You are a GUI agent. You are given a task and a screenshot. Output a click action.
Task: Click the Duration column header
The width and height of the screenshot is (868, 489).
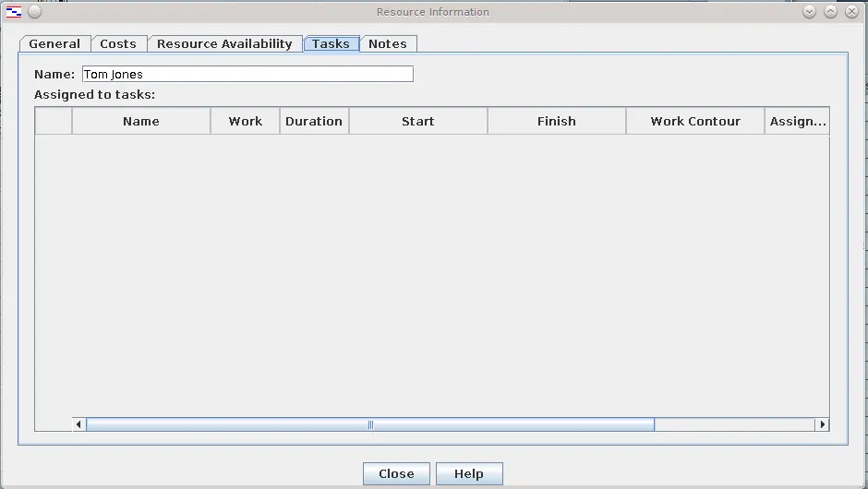point(314,121)
